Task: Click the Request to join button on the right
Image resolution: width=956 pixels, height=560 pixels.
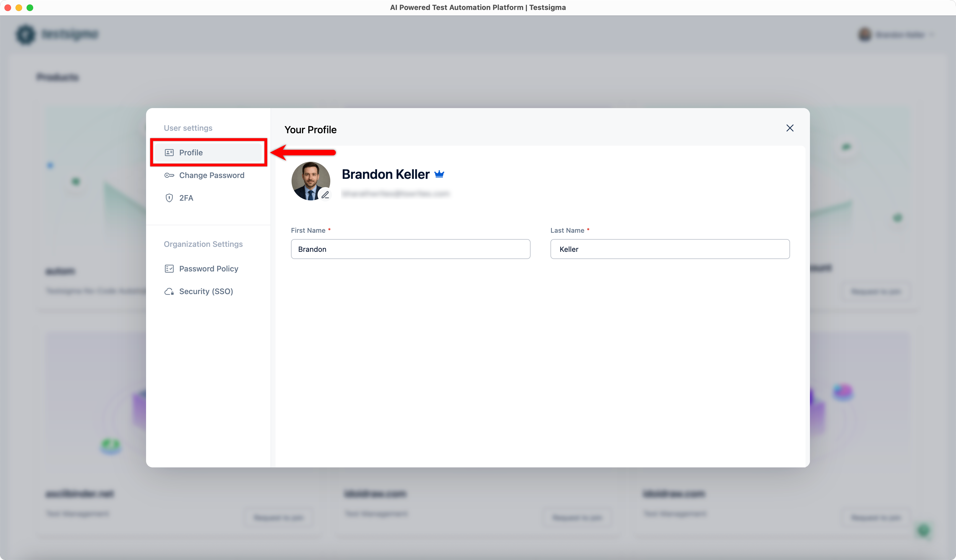Action: coord(876,291)
